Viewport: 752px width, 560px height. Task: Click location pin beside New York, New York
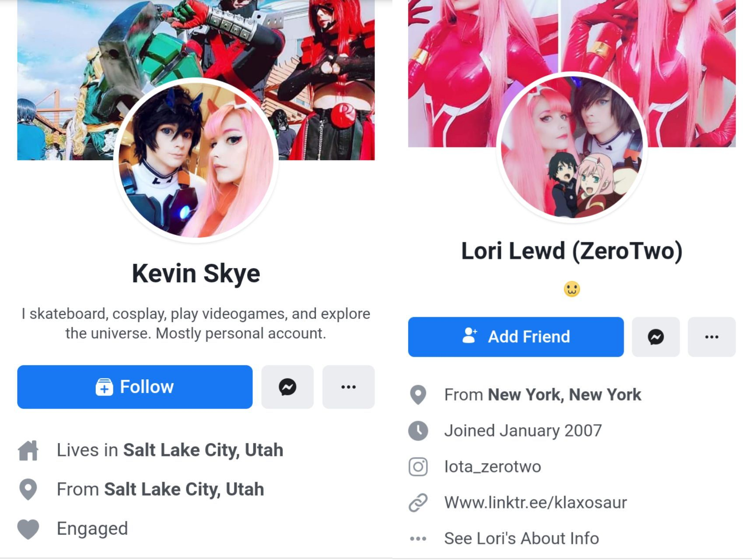tap(418, 395)
